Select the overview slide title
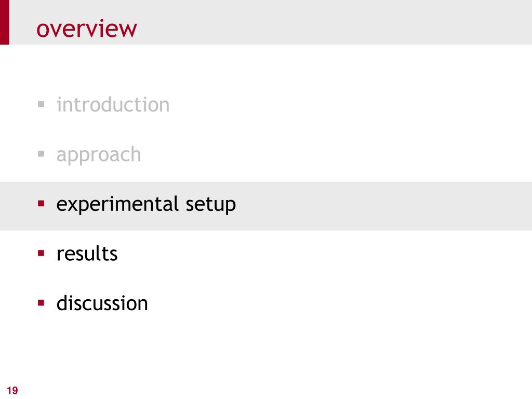532x399 pixels. (x=87, y=29)
